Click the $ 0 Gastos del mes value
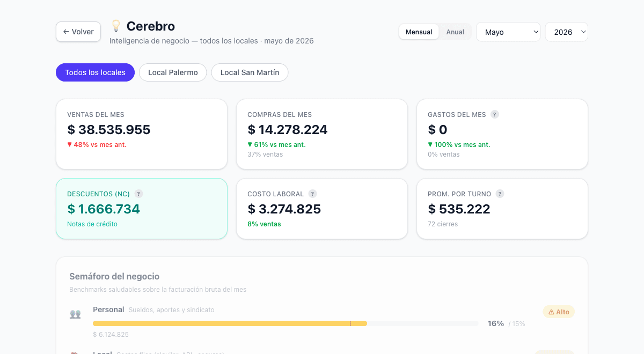Screen dimensions: 644x354 point(437,130)
